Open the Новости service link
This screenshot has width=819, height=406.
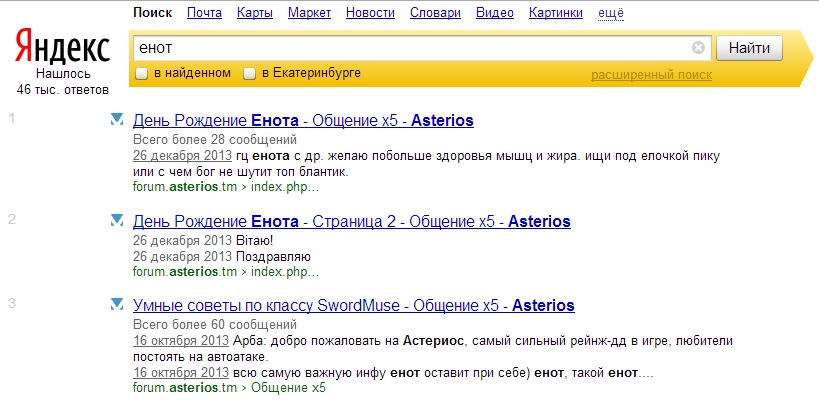click(x=370, y=13)
